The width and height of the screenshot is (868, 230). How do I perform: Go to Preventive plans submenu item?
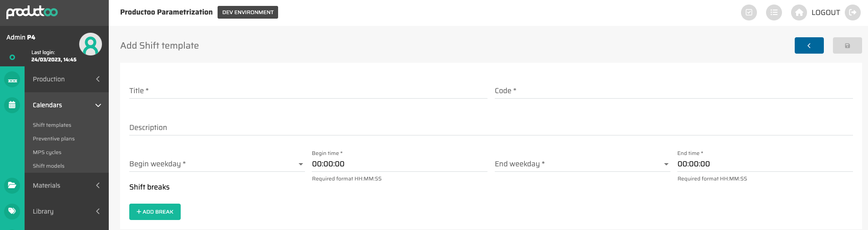click(x=54, y=139)
